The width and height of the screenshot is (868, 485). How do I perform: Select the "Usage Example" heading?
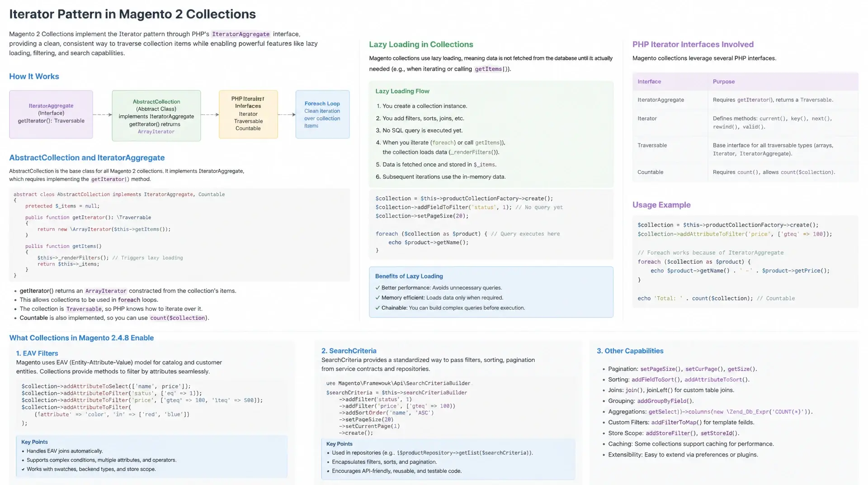pyautogui.click(x=661, y=205)
